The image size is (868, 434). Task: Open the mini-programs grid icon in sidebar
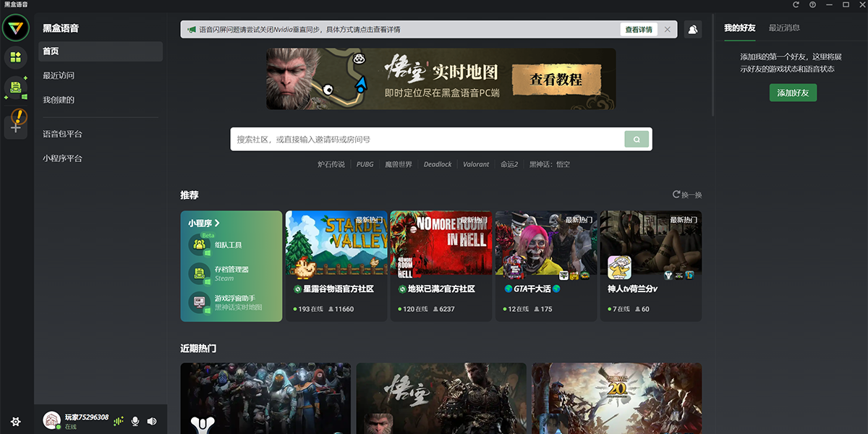(15, 57)
